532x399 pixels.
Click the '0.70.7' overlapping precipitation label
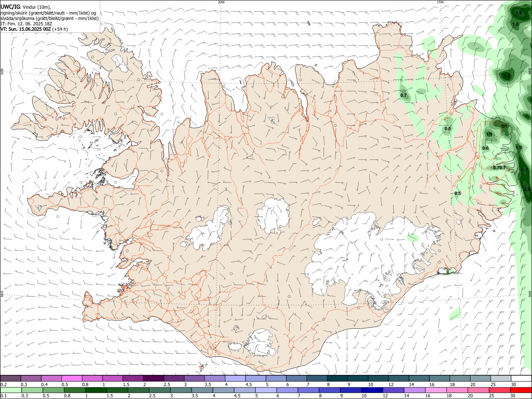click(x=500, y=168)
